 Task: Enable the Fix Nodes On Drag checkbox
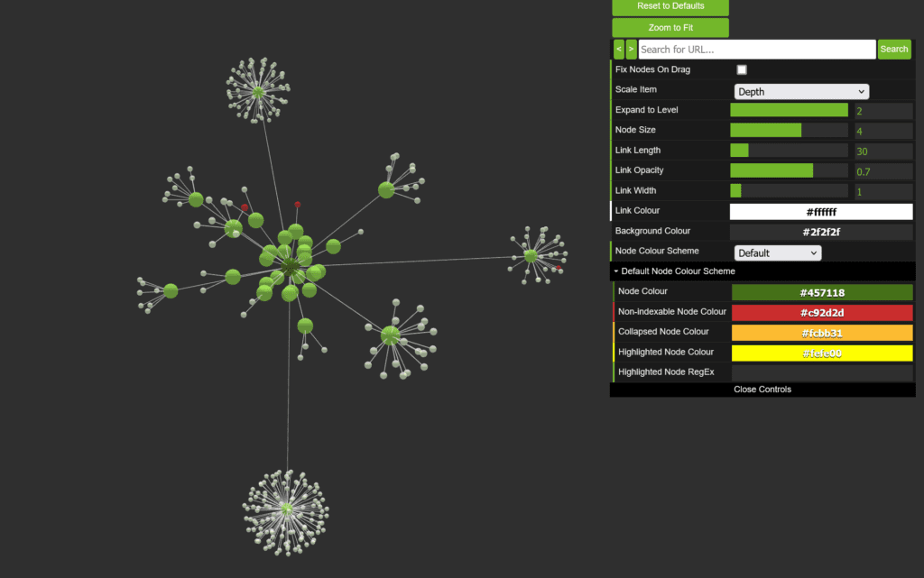742,69
